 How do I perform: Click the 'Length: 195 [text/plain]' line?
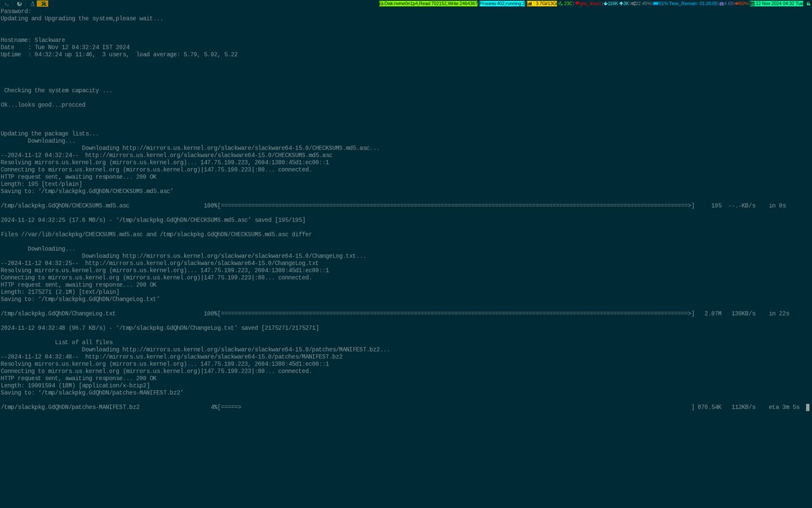41,184
